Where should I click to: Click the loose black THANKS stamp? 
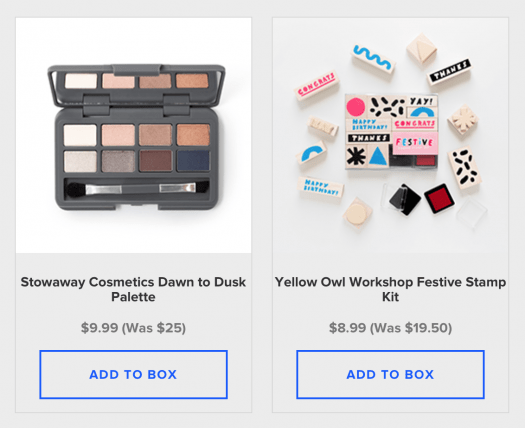(450, 71)
